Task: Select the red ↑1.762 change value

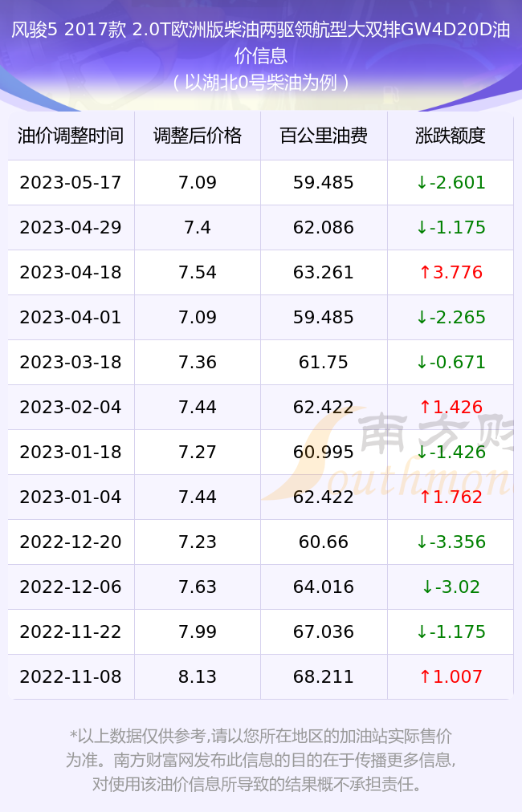Action: click(451, 497)
